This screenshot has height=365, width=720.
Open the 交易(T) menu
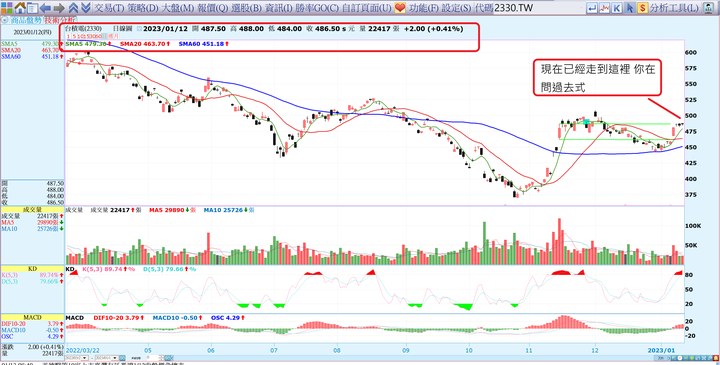point(108,8)
